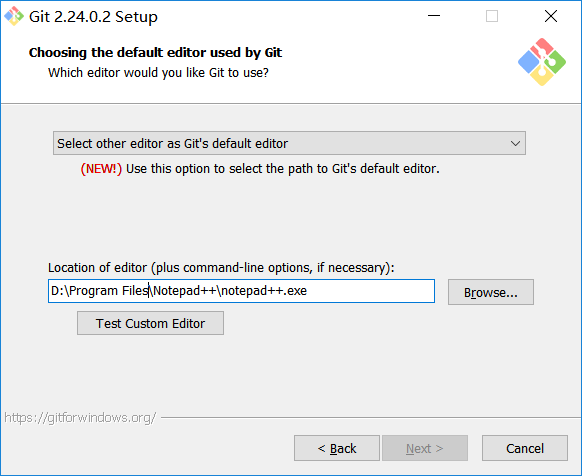Expand the editor list via chevron arrow
Viewport: 582px width, 476px height.
(515, 143)
